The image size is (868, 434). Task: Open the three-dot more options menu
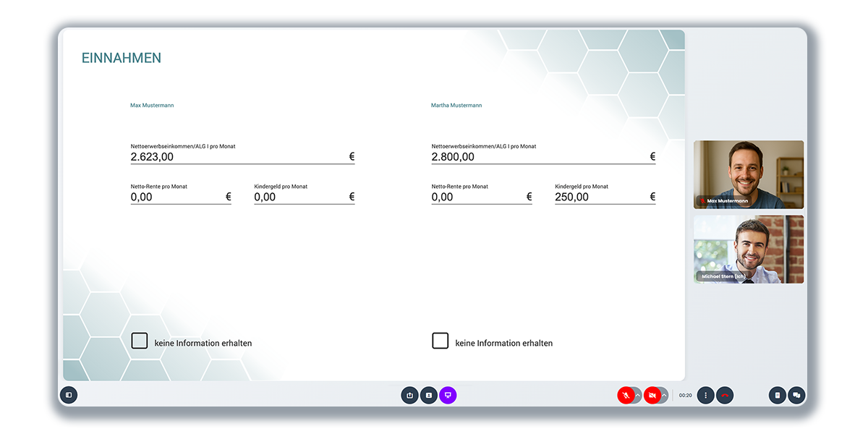pos(705,395)
